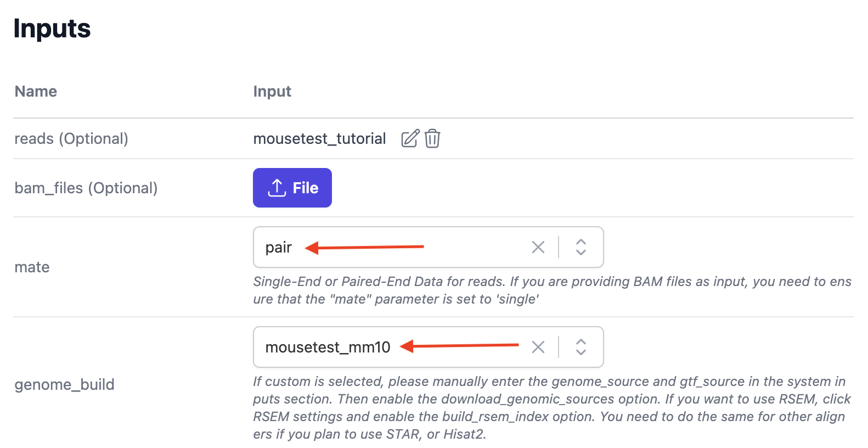Click the 'mate' row label
This screenshot has height=448, width=868.
[32, 267]
